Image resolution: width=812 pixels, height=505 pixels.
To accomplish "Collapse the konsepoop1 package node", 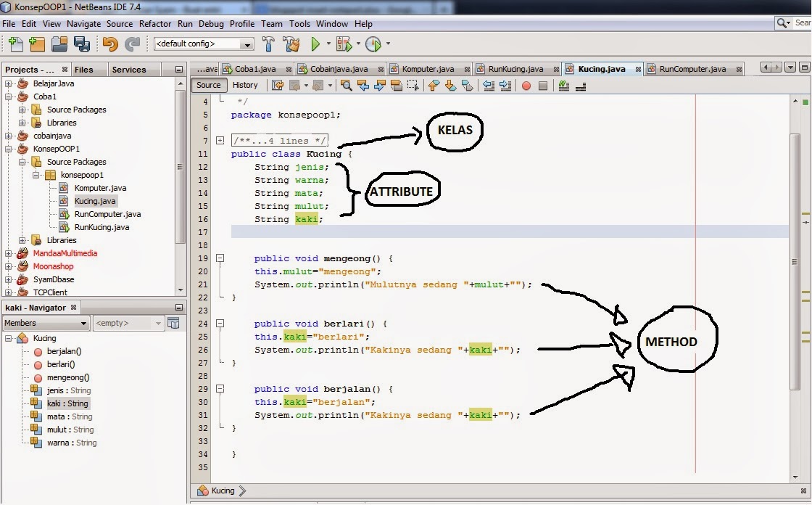I will click(x=36, y=175).
